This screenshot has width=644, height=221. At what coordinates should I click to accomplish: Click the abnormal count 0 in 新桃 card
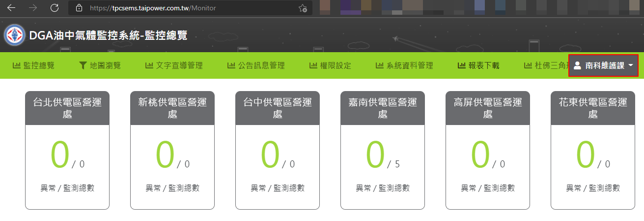point(165,155)
